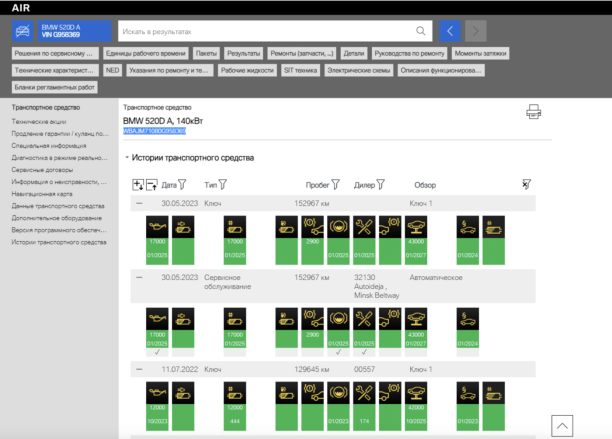Open the Пробег column filter
The height and width of the screenshot is (439, 612).
(336, 184)
